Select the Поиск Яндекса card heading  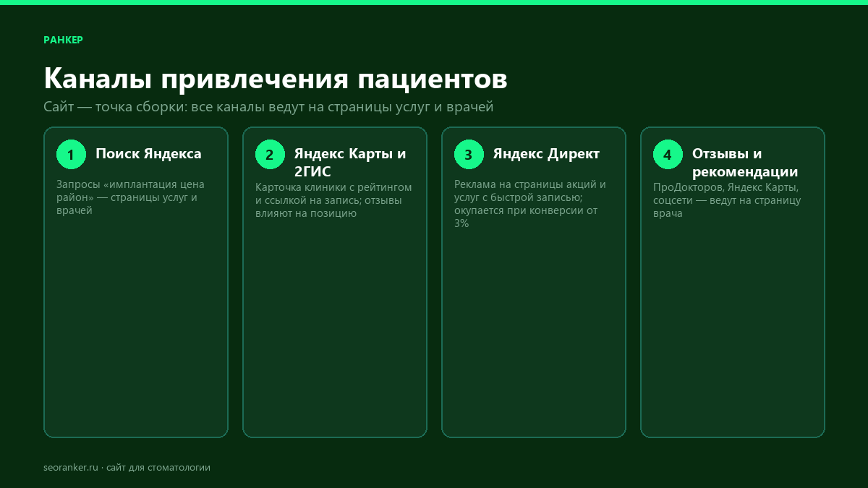[148, 154]
